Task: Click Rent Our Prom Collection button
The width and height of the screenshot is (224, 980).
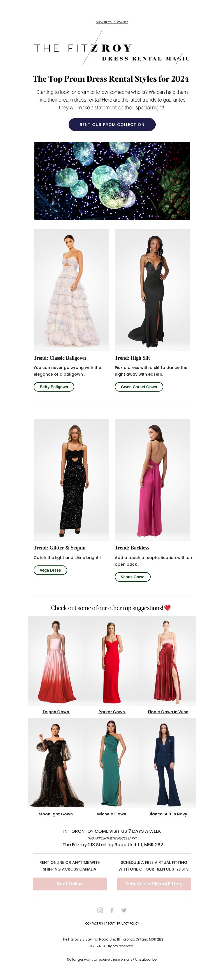Action: [x=112, y=124]
